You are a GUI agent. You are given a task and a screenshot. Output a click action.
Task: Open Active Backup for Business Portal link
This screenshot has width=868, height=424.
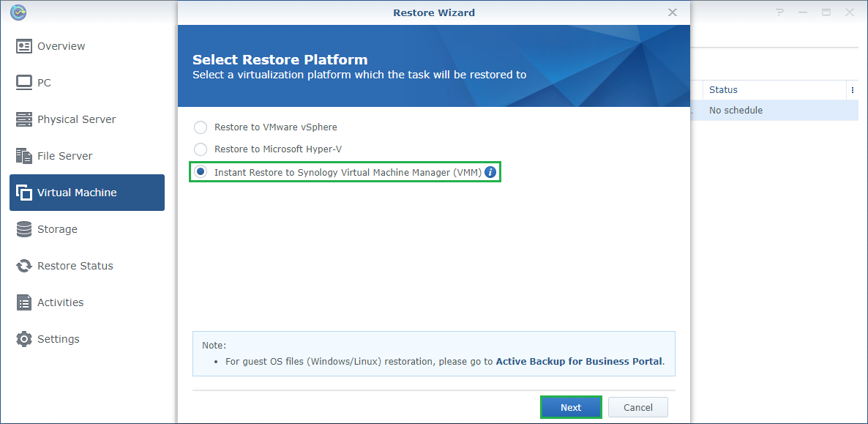point(579,361)
